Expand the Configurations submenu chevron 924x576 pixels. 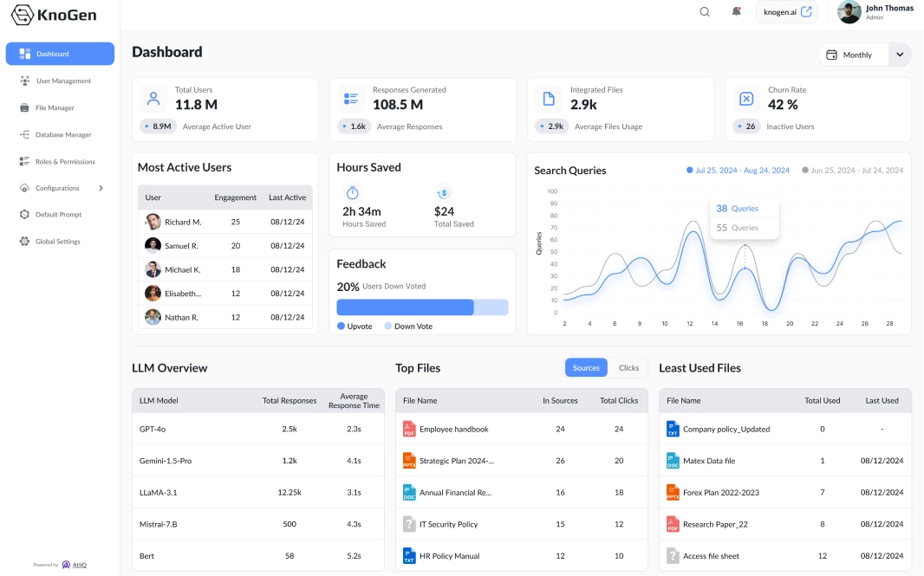pos(101,189)
